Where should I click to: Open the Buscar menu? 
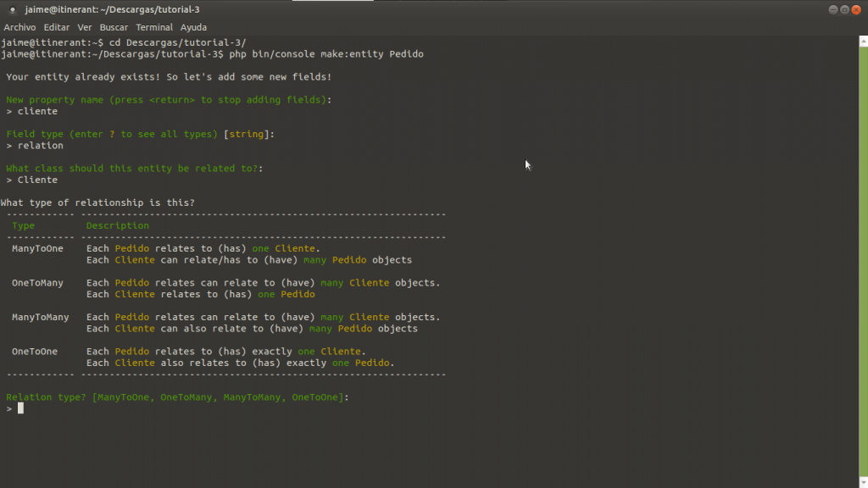click(x=114, y=27)
